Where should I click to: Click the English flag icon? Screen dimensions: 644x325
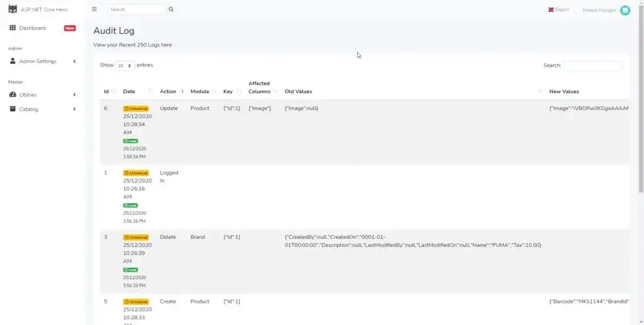click(x=551, y=10)
